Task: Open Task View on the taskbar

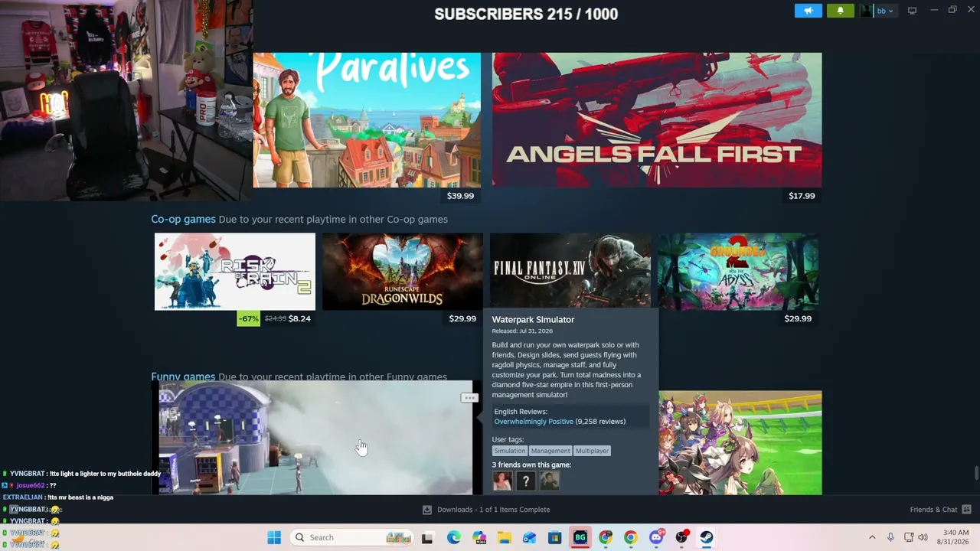Action: click(x=427, y=537)
